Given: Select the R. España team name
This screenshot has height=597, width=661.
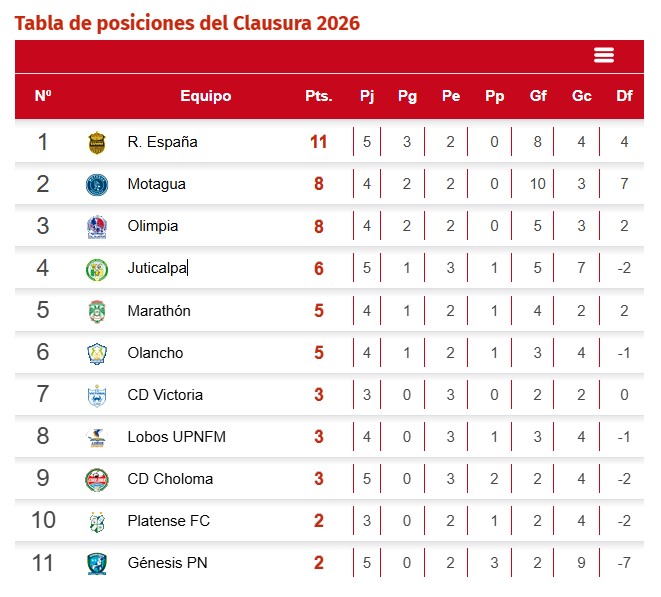Looking at the screenshot, I should coord(162,142).
